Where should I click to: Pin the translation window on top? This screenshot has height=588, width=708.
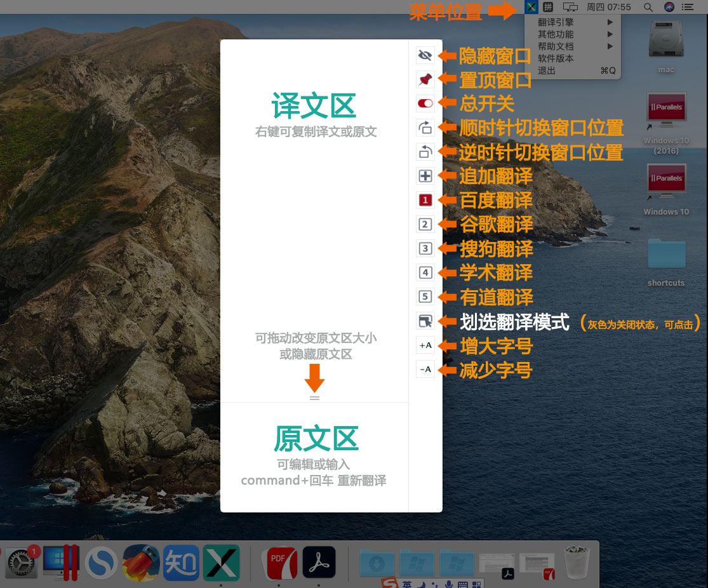pyautogui.click(x=425, y=79)
